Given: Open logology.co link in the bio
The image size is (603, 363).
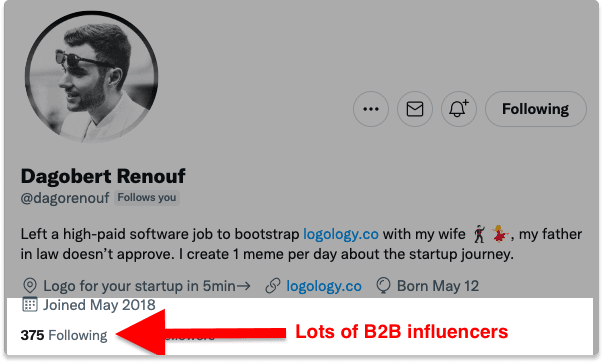Looking at the screenshot, I should [x=341, y=234].
